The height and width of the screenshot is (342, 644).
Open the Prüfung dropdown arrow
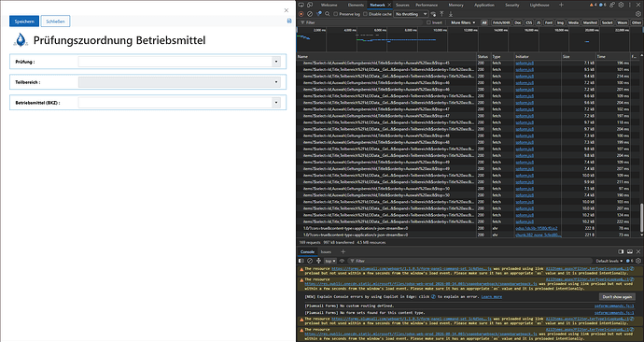pos(276,62)
